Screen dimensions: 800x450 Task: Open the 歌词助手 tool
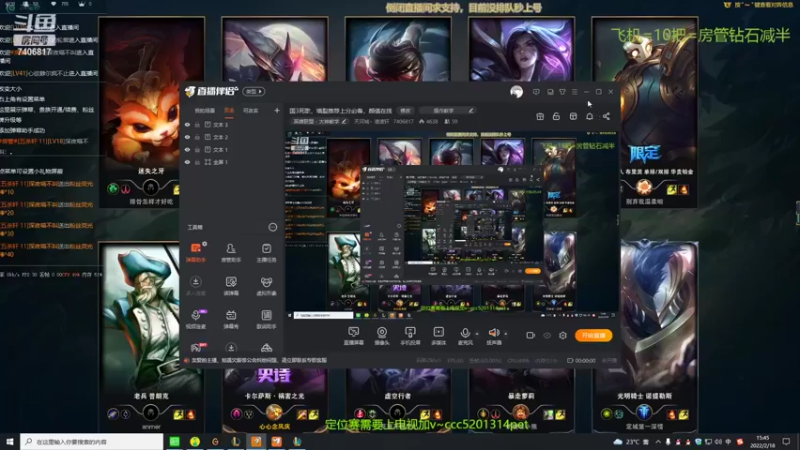click(x=266, y=319)
